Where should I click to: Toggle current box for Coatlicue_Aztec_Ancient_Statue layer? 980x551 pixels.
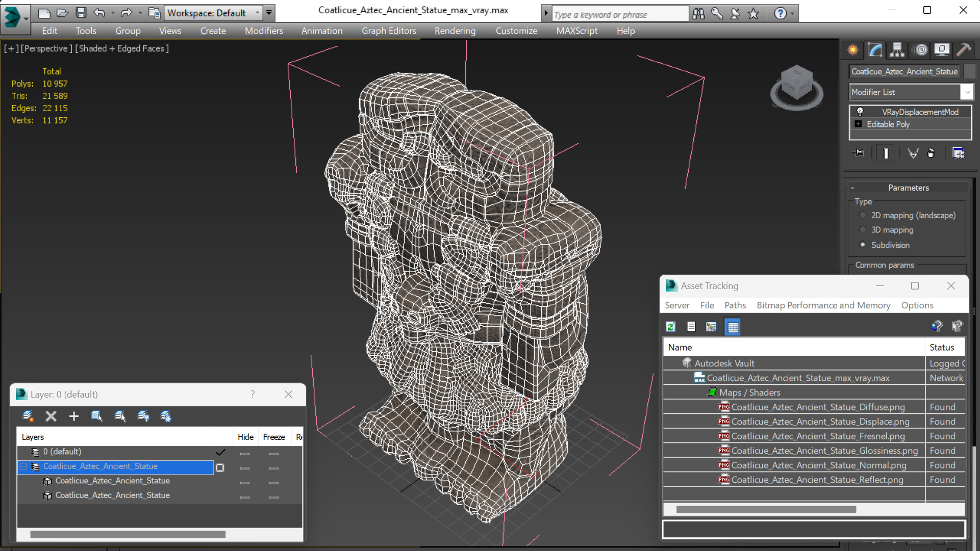tap(220, 467)
